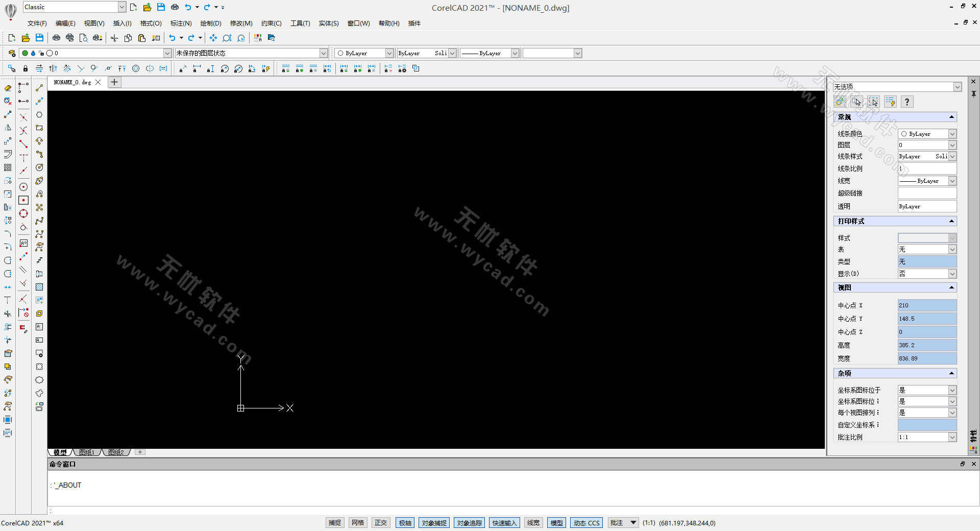The width and height of the screenshot is (980, 531).
Task: Open the layer selection dropdown showing 0
Action: tap(167, 53)
